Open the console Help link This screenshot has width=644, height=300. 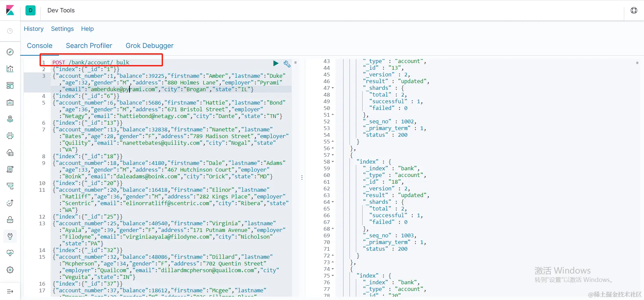tap(88, 29)
